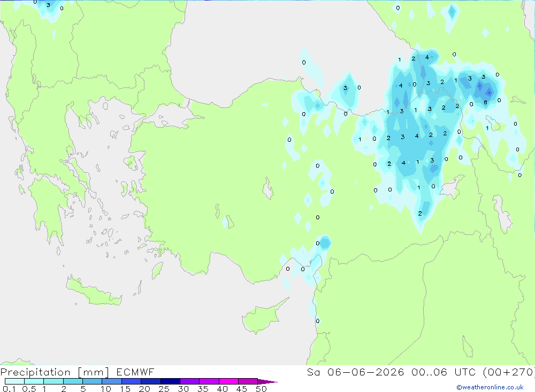Click the 'Precipitation [mm]' title text
The height and width of the screenshot is (392, 535).
[x=55, y=372]
